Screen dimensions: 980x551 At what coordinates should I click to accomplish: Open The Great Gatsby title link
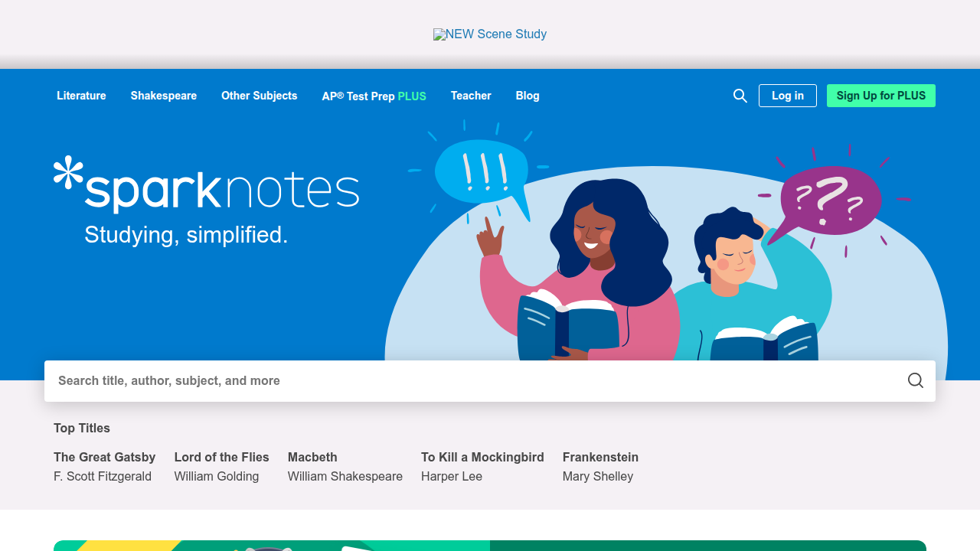point(104,457)
